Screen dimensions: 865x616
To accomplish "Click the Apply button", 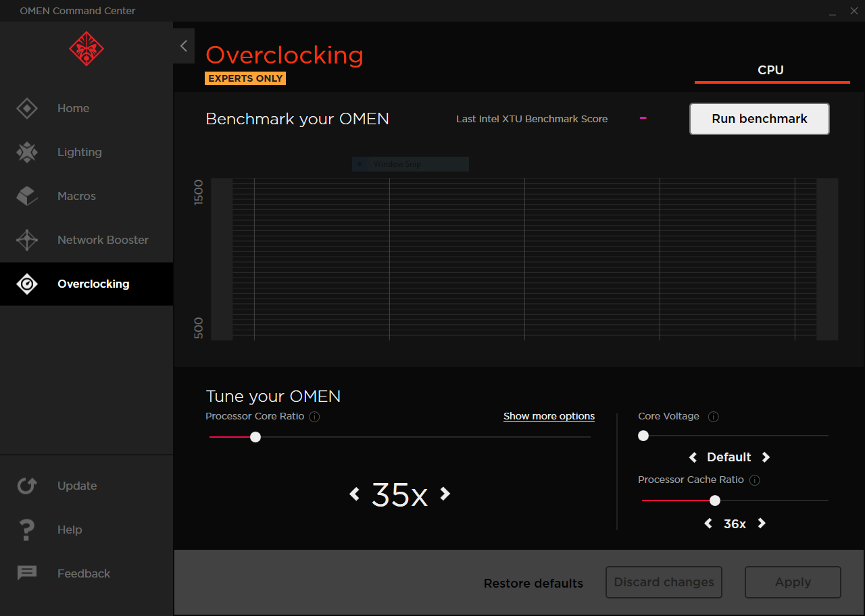I will click(x=793, y=582).
